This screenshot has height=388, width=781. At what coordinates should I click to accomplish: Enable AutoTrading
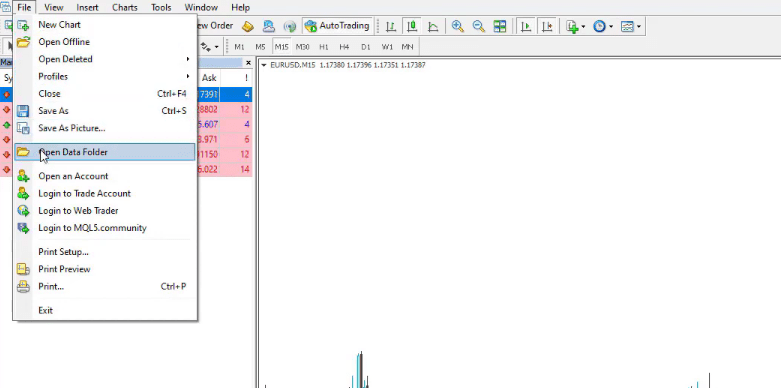[x=338, y=26]
